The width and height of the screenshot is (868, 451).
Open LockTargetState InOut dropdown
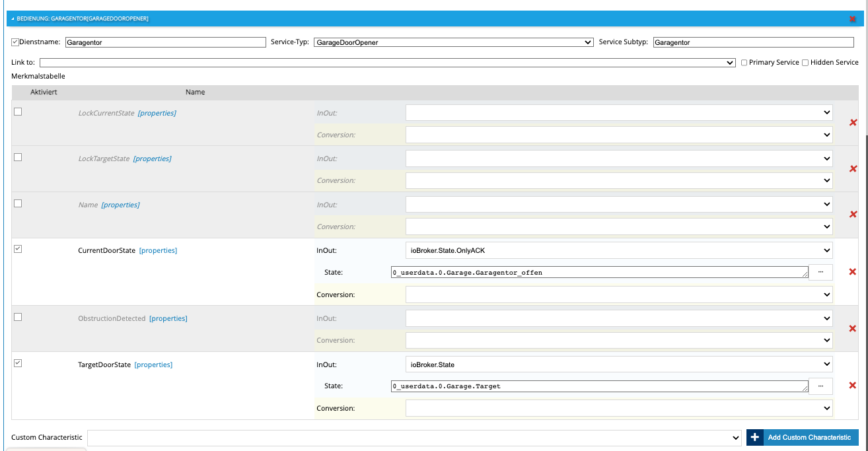(619, 158)
